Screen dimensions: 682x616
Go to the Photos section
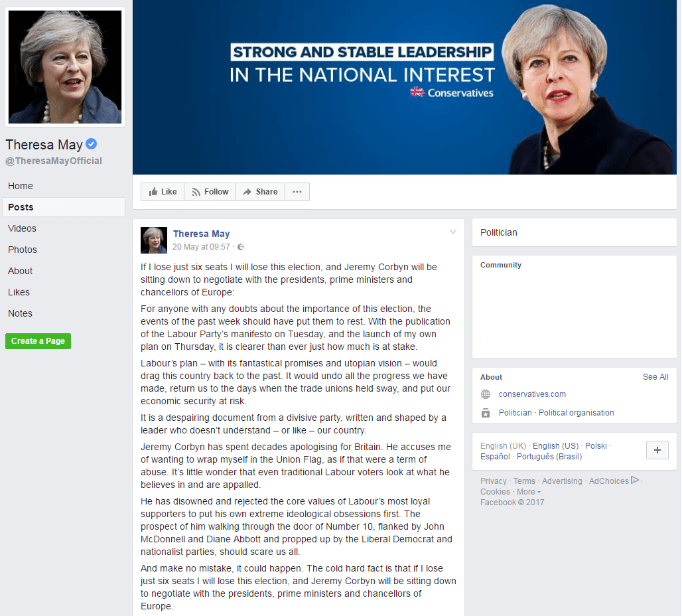coord(23,250)
